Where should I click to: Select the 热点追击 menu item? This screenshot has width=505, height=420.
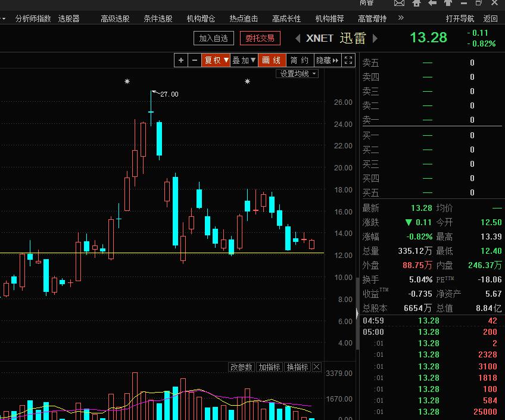tap(244, 18)
